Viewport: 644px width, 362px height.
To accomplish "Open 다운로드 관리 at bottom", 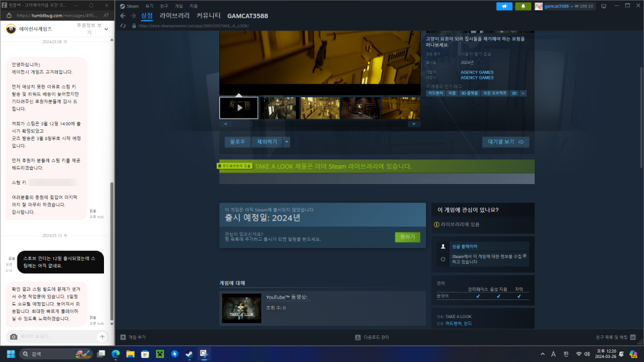I will point(372,337).
